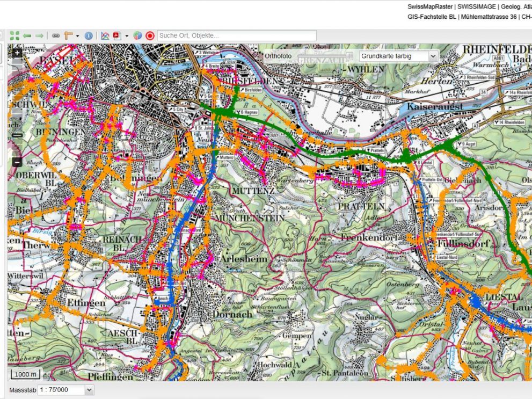Click the PDF print icon
Image resolution: width=532 pixels, height=399 pixels.
[117, 35]
